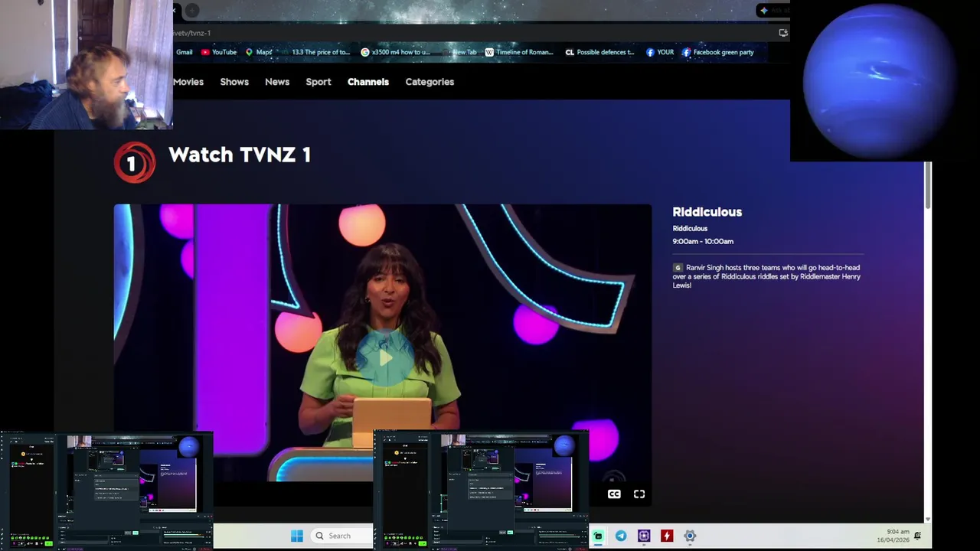Open the 'x3500 m4 how to u...' Google bookmark
The width and height of the screenshot is (980, 551).
pyautogui.click(x=396, y=52)
